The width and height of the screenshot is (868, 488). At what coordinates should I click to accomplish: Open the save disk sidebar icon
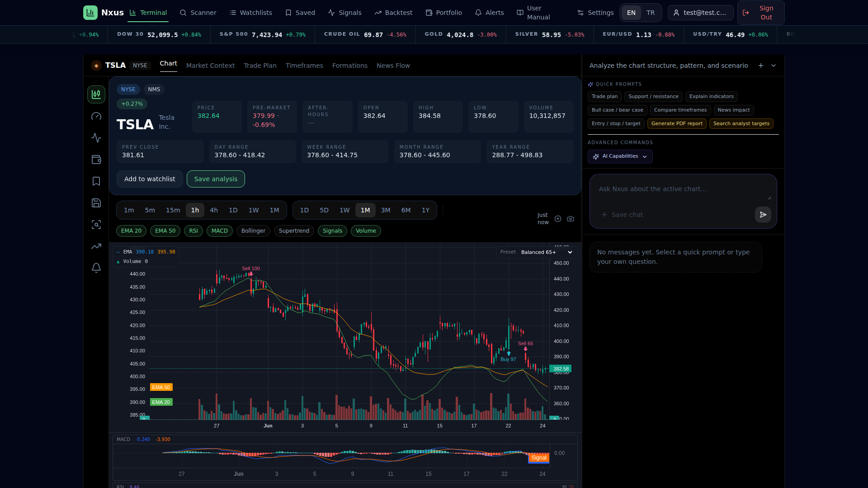pos(96,203)
